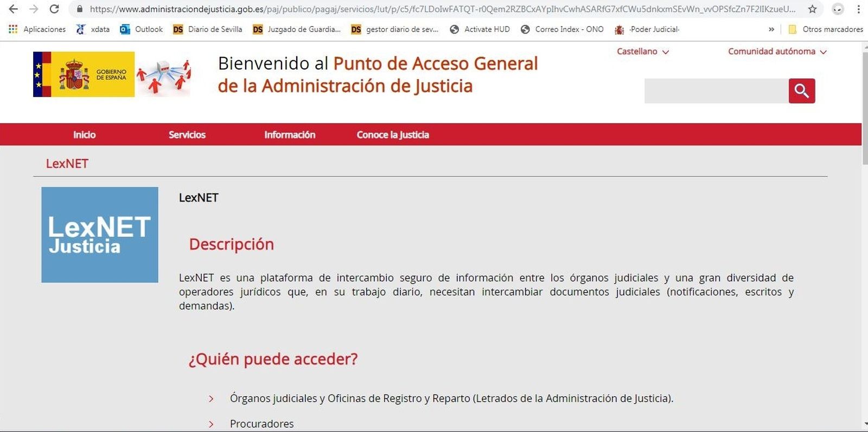Viewport: 868px width, 432px height.
Task: Open the Diario de Sevilla bookmark
Action: (x=208, y=29)
